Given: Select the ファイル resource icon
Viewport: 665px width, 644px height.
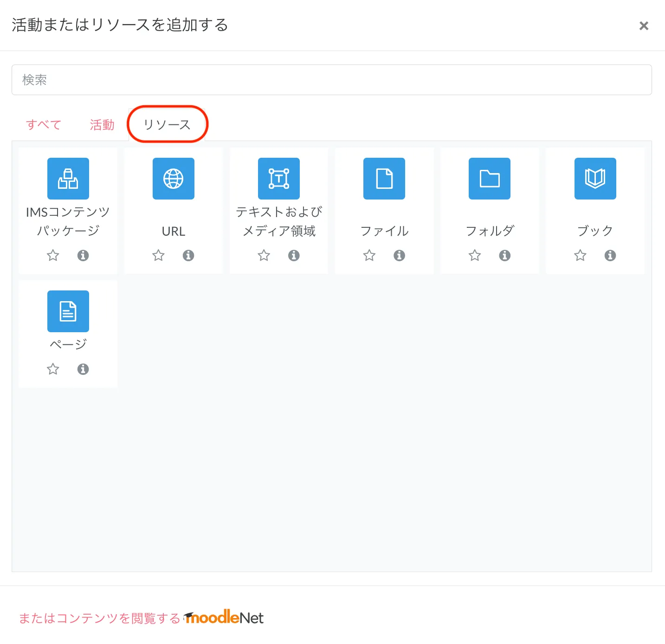Looking at the screenshot, I should tap(384, 179).
